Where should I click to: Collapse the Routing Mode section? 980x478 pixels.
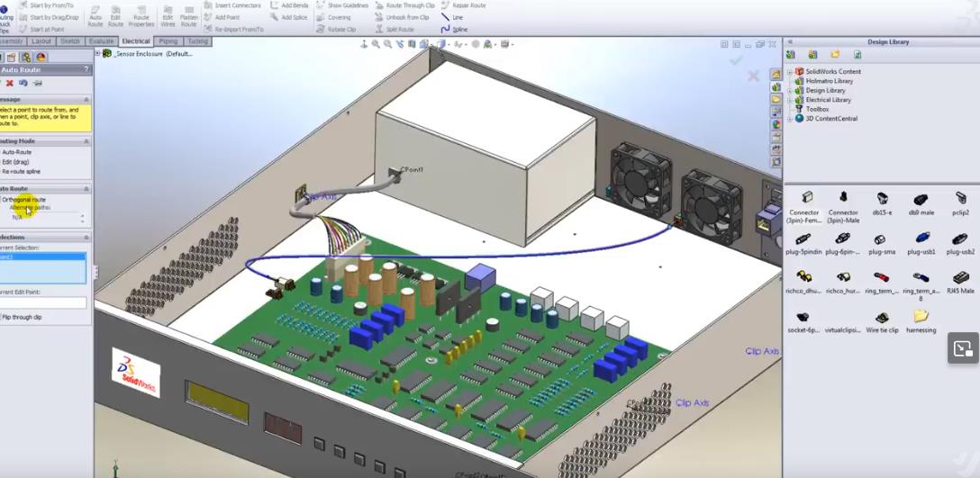pos(86,141)
